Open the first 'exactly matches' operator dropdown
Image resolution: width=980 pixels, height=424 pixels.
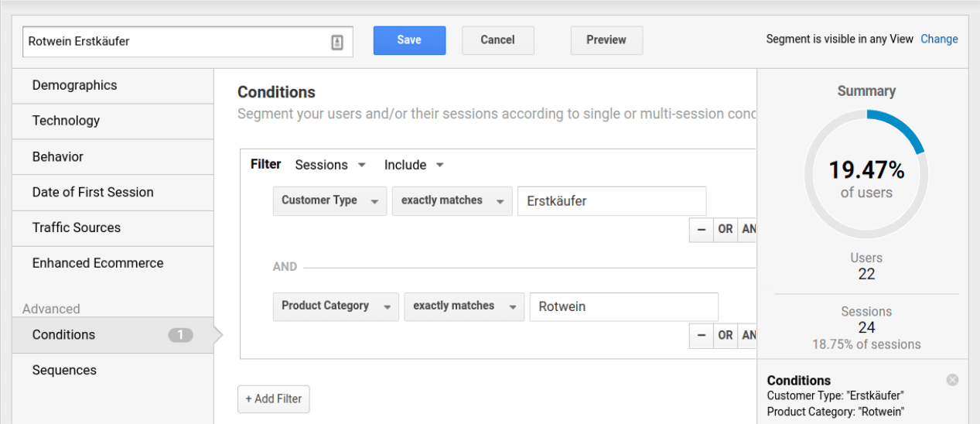[x=452, y=200]
